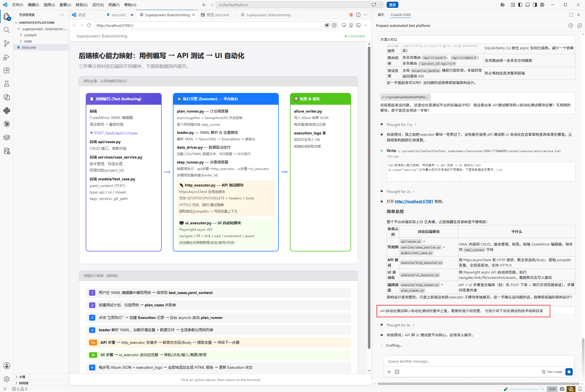Open the Run and Debug view
Screen dimensions: 585x392
(x=7, y=57)
